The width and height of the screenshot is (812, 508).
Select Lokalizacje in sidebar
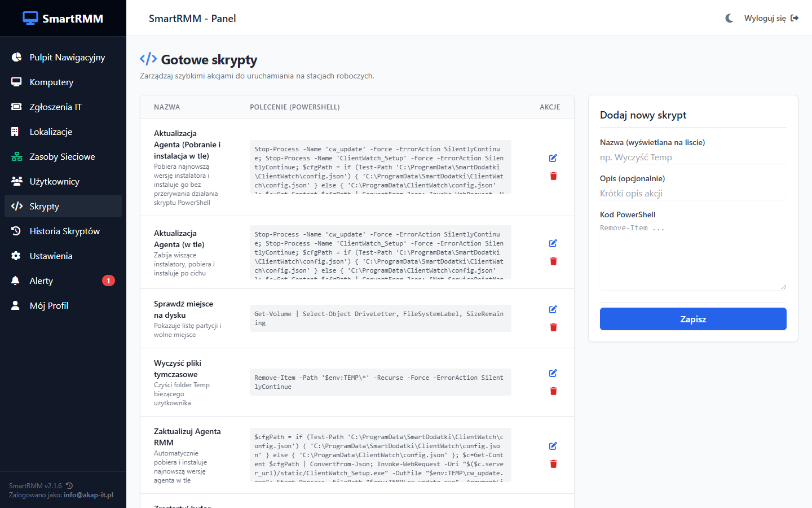point(63,132)
